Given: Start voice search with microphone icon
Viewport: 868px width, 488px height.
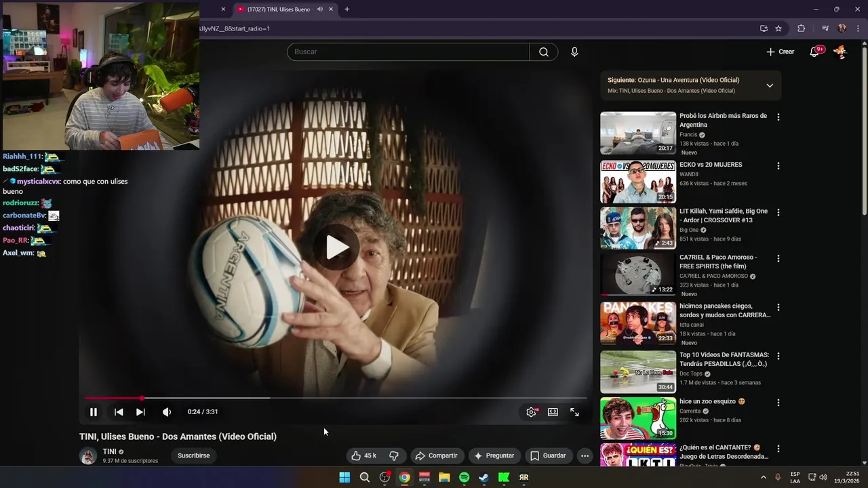Looking at the screenshot, I should point(574,52).
